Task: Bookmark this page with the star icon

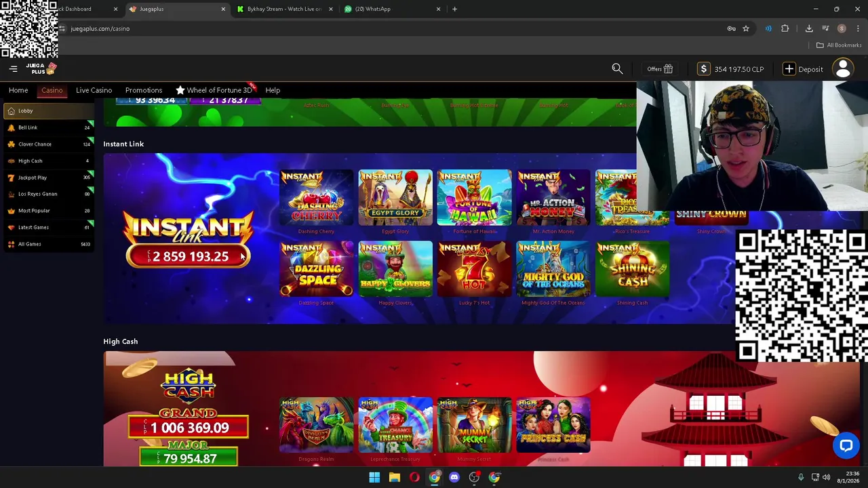Action: click(x=746, y=28)
